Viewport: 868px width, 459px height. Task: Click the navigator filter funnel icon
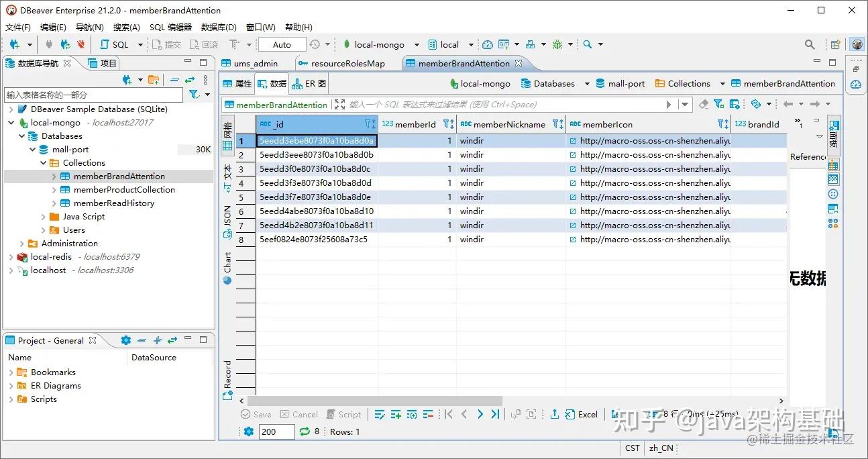pos(194,95)
